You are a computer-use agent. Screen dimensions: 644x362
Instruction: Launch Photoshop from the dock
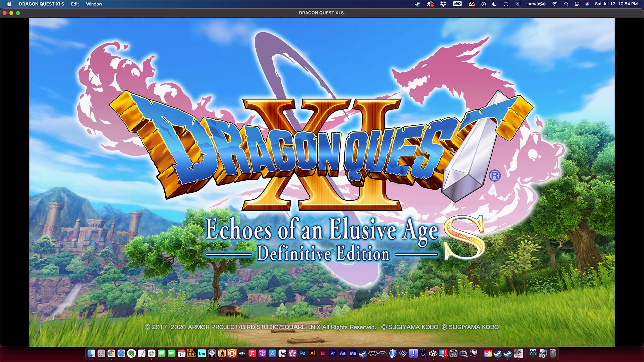point(302,353)
